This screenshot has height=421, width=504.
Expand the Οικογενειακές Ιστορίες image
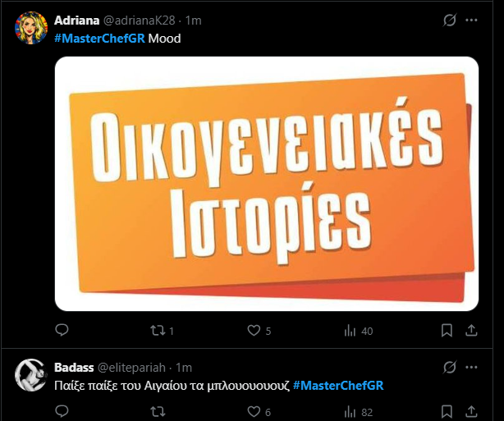point(266,183)
